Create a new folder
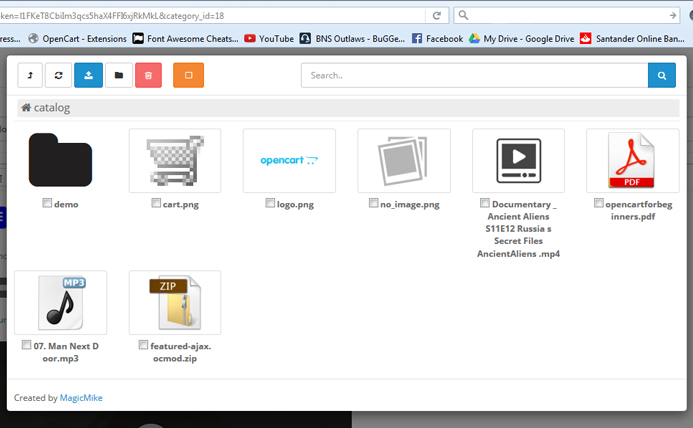Image resolution: width=693 pixels, height=428 pixels. pos(118,75)
